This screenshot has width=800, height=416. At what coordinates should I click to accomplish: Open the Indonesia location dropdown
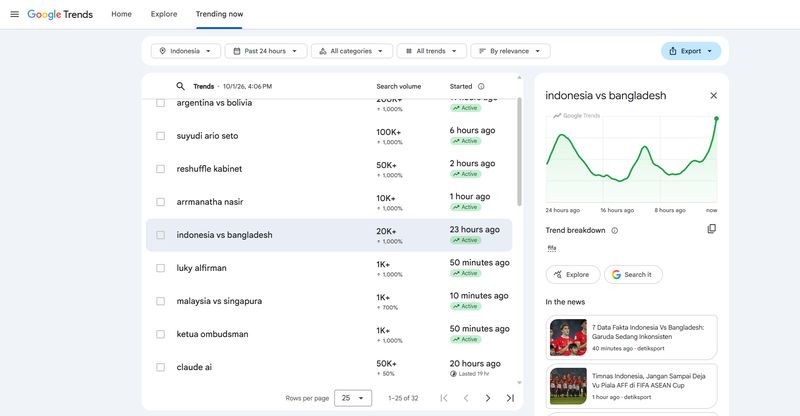(x=186, y=51)
